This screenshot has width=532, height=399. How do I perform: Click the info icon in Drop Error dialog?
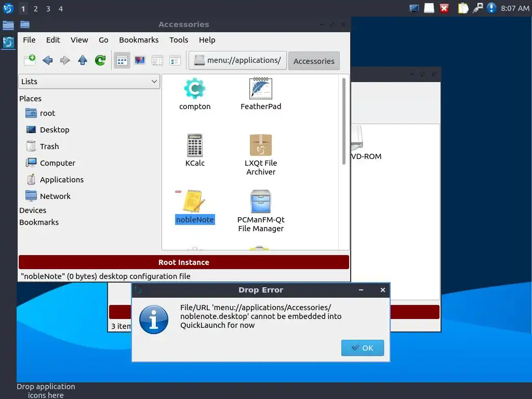(x=154, y=320)
